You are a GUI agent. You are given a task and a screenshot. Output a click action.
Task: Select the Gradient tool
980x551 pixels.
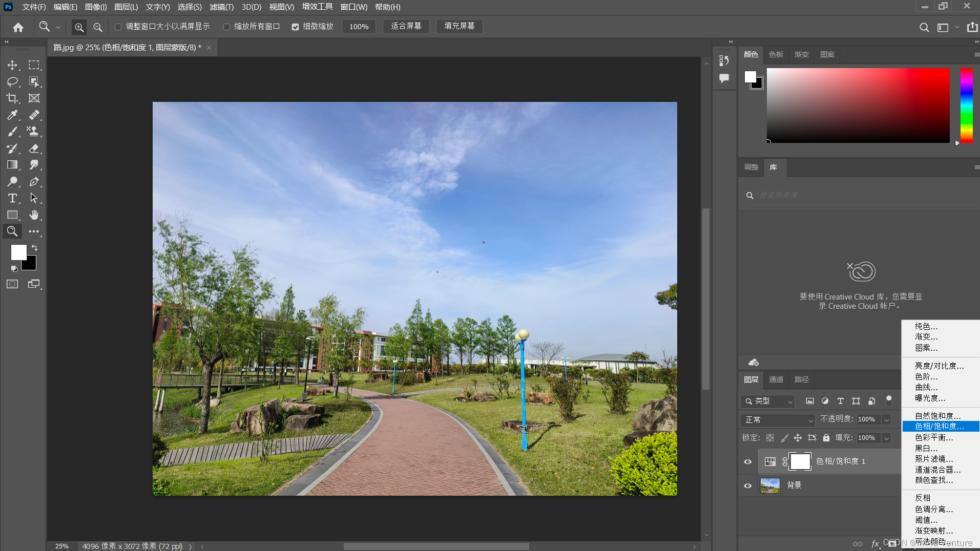coord(12,165)
